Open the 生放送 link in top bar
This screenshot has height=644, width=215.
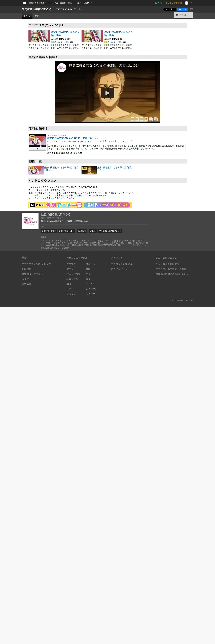coord(43,3)
